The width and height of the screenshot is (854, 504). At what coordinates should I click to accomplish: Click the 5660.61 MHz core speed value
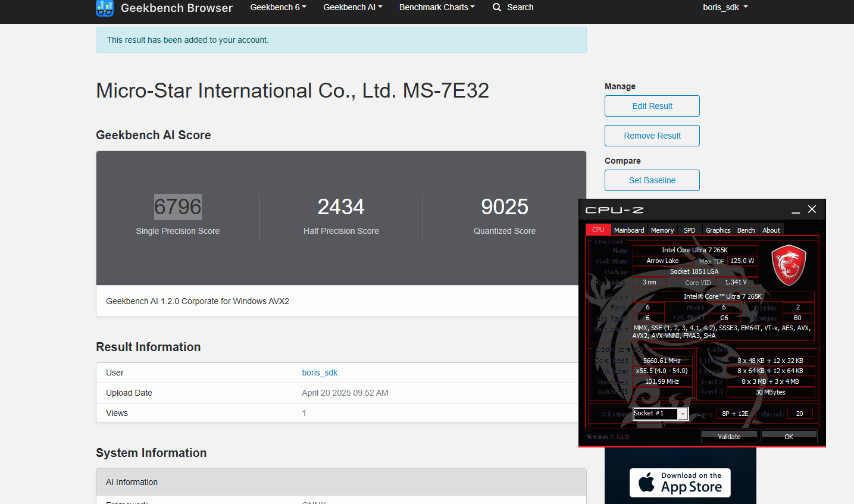662,361
